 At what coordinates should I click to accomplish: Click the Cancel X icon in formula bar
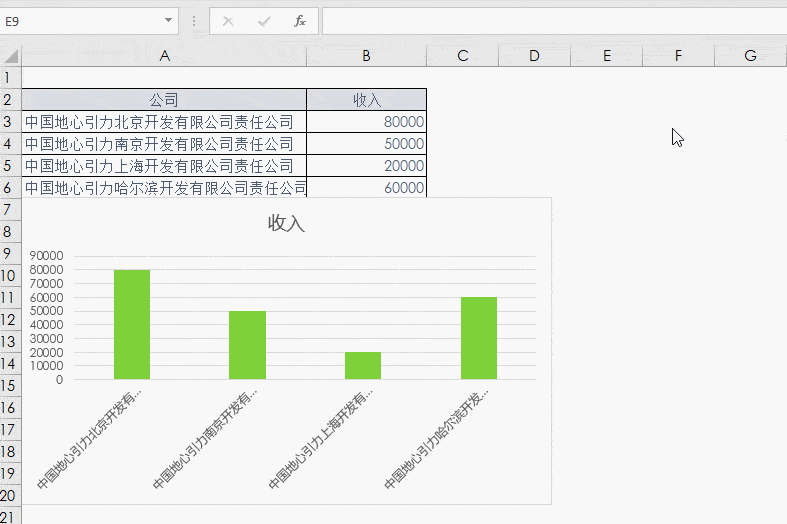228,21
